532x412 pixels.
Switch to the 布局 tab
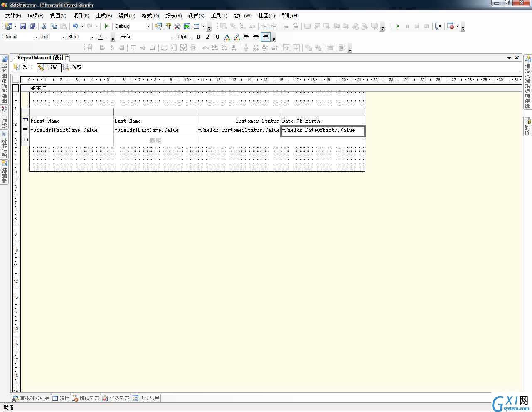click(48, 67)
